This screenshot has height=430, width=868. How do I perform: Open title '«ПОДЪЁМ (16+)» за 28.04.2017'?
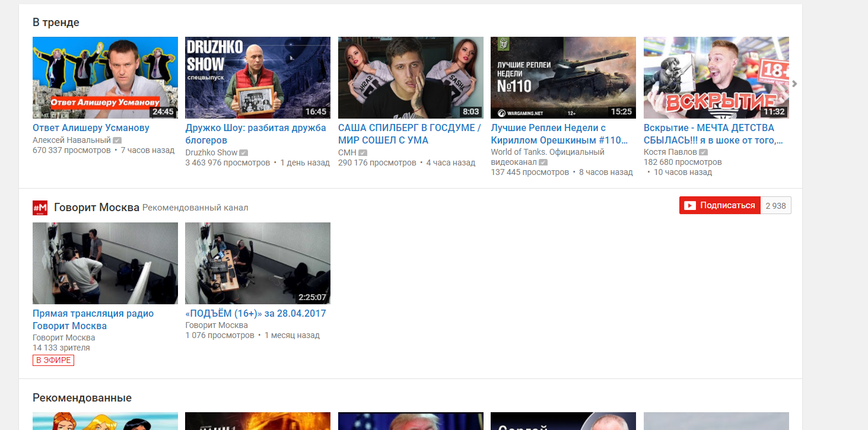[256, 314]
